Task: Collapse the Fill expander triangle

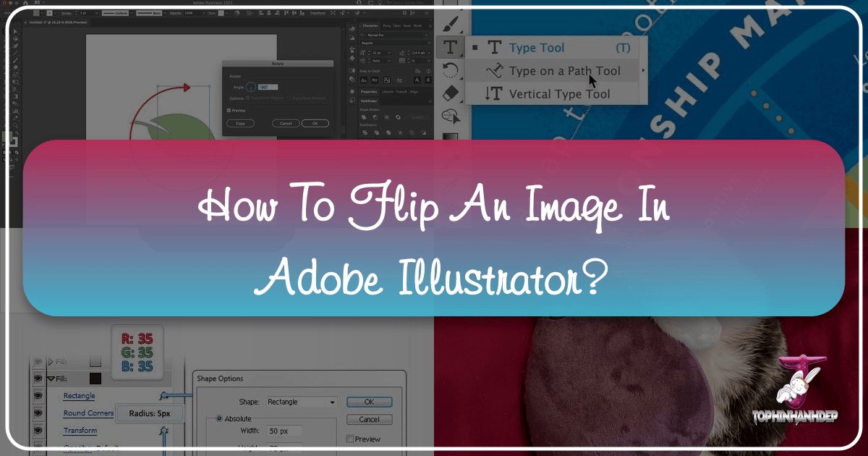Action: click(51, 378)
